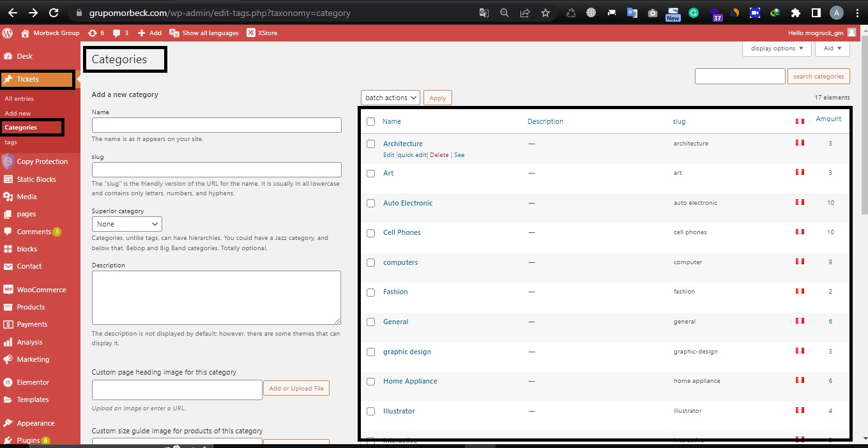The width and height of the screenshot is (868, 448).
Task: Click the Apply button
Action: [438, 98]
